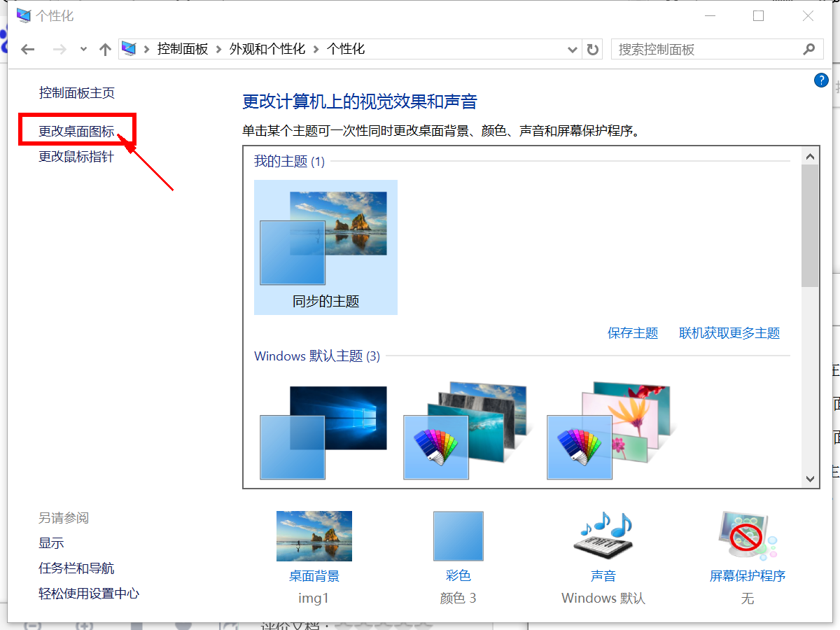The width and height of the screenshot is (840, 630).
Task: Navigate to 外观和个性化 breadcrumb item
Action: click(267, 49)
